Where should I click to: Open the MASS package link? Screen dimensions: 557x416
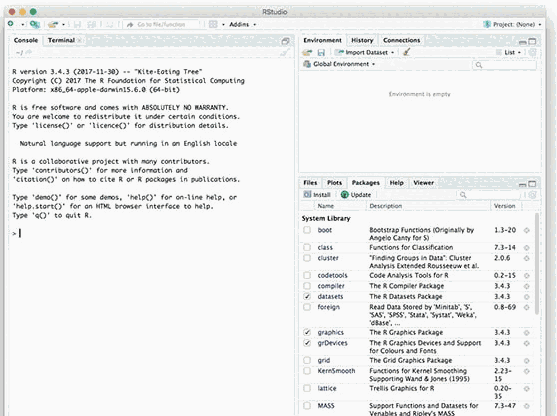point(326,405)
